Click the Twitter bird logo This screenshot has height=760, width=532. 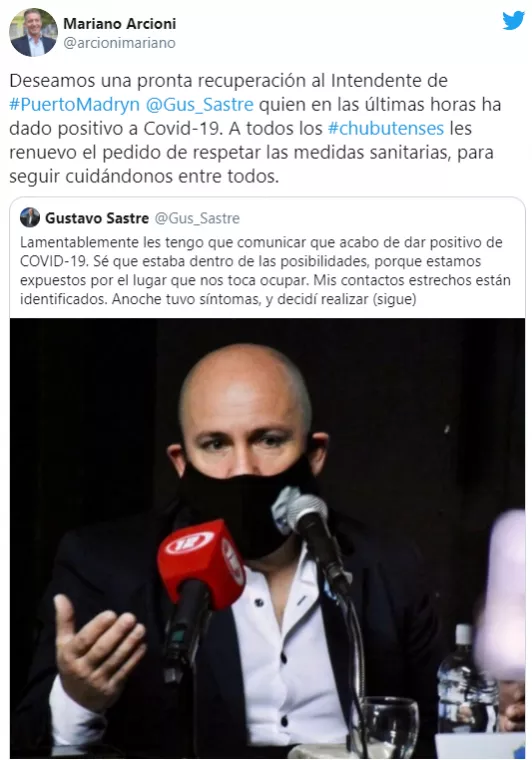(514, 20)
